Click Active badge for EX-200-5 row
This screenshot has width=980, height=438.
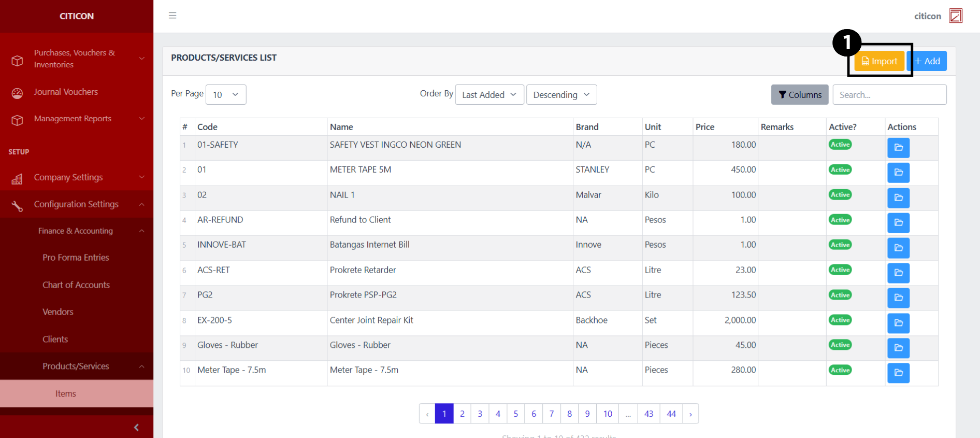pos(840,320)
